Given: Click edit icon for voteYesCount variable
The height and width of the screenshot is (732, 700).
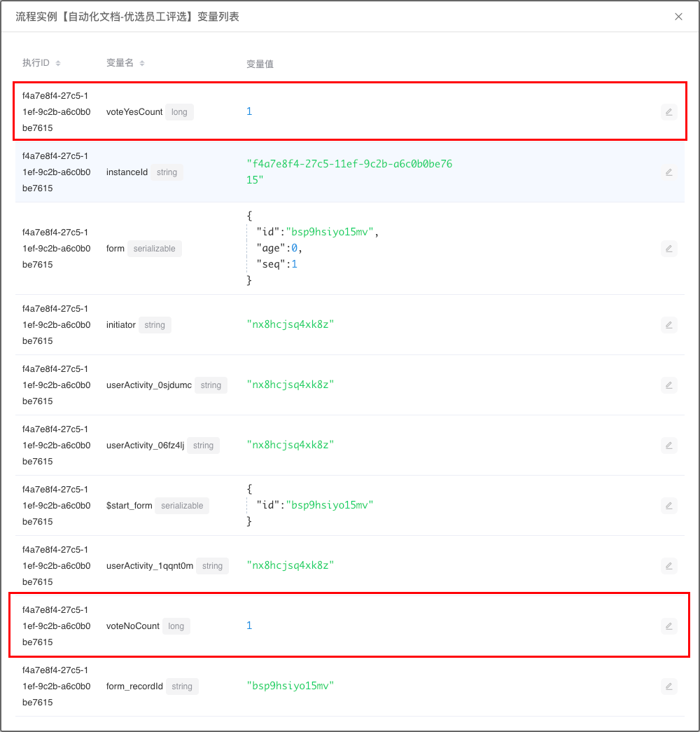Looking at the screenshot, I should (668, 112).
